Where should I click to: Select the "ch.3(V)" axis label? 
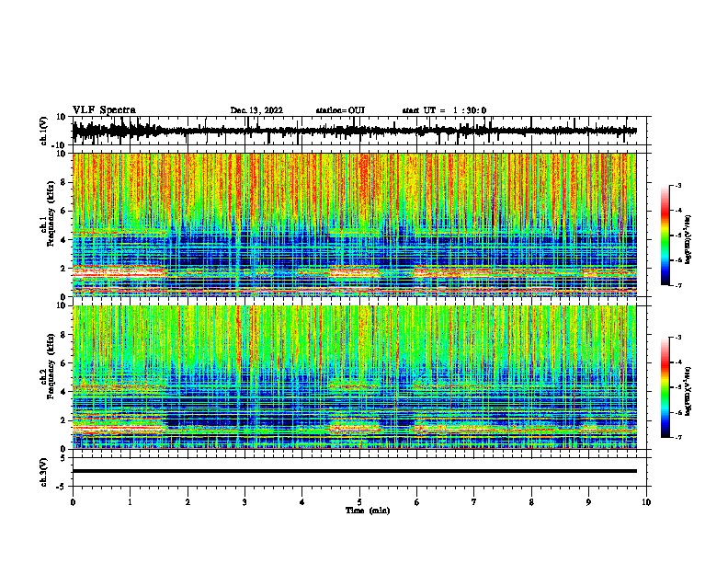[44, 472]
